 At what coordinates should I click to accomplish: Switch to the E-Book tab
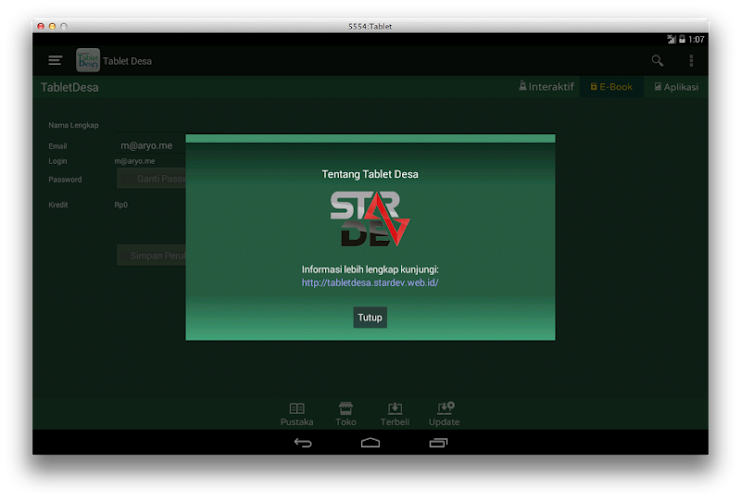tap(611, 87)
